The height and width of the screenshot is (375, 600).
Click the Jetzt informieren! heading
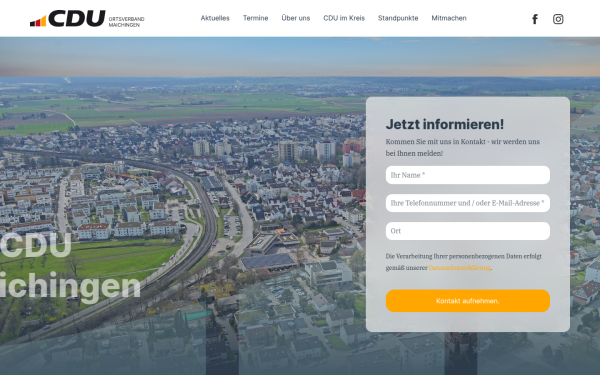point(445,124)
